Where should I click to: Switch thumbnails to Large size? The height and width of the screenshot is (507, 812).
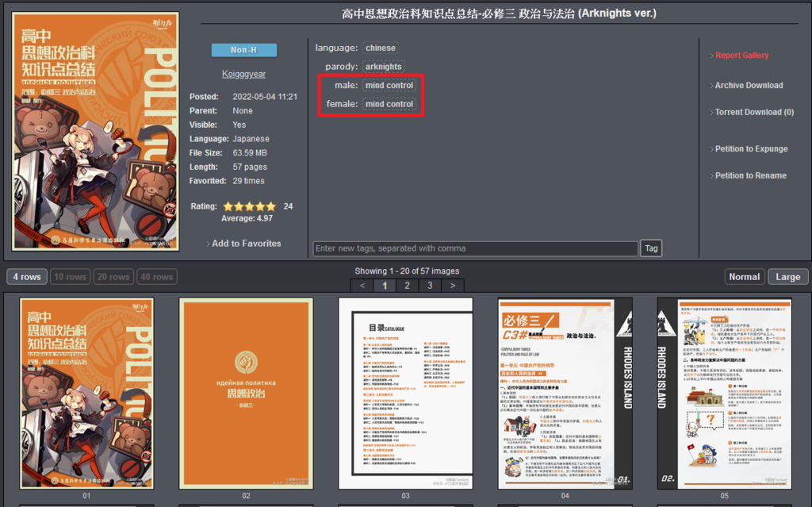787,277
